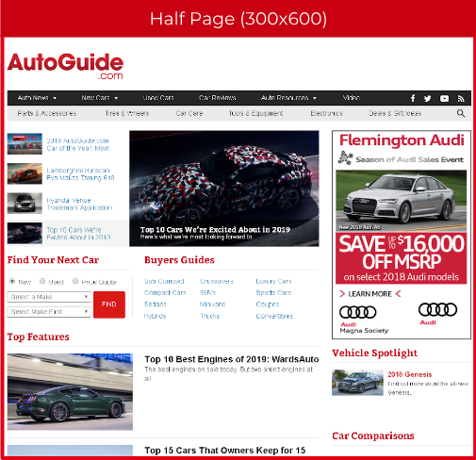Click LEARN MORE in the Audi ad
476x460 pixels.
coord(369,294)
